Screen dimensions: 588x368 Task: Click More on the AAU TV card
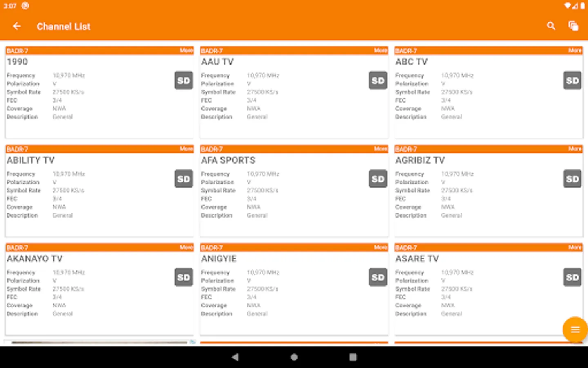pyautogui.click(x=381, y=50)
